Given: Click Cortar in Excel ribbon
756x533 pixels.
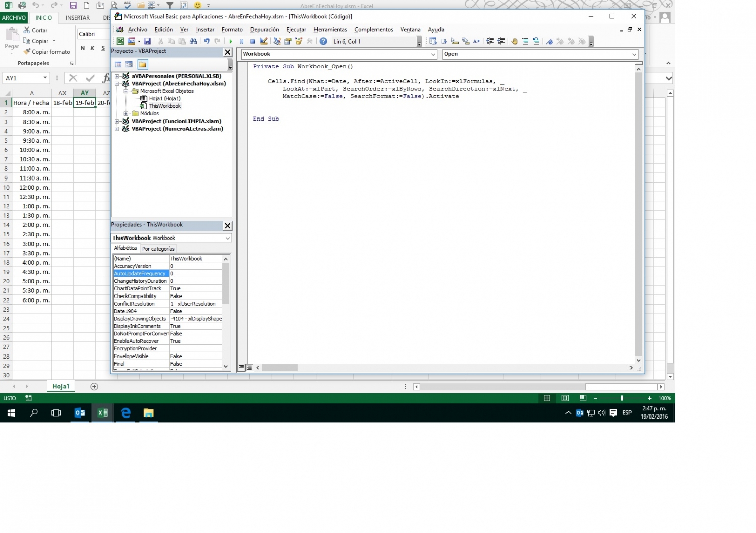Looking at the screenshot, I should pyautogui.click(x=35, y=30).
